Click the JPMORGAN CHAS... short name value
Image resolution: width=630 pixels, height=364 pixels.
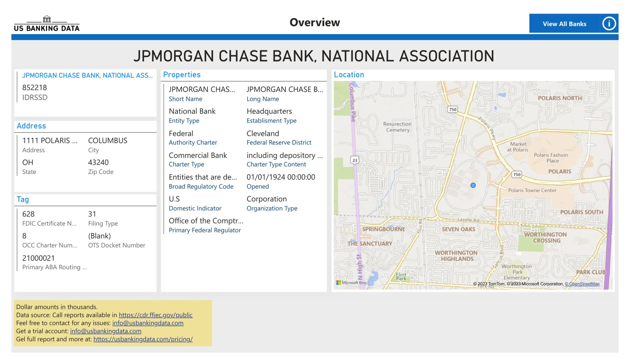[x=202, y=90]
